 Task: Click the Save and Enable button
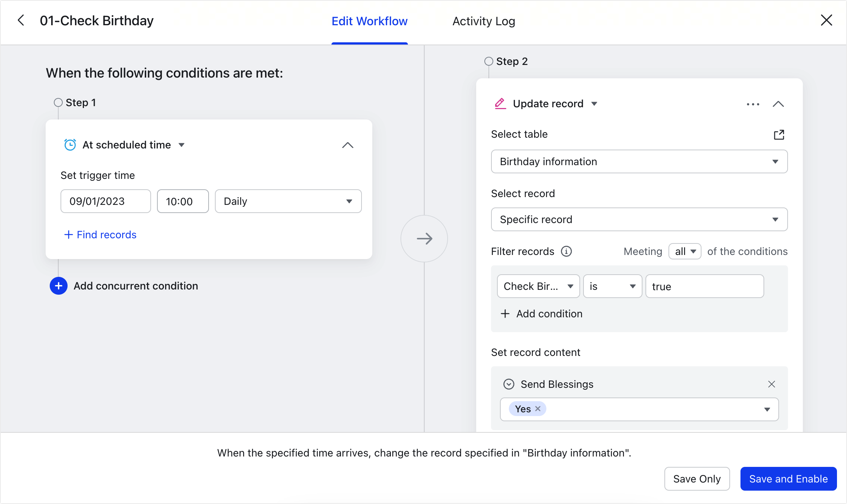tap(788, 479)
